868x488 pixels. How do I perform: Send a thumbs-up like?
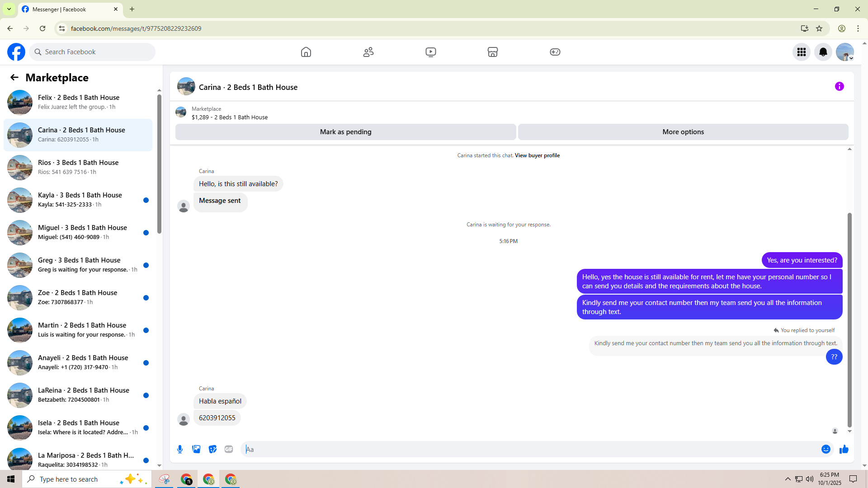point(844,449)
